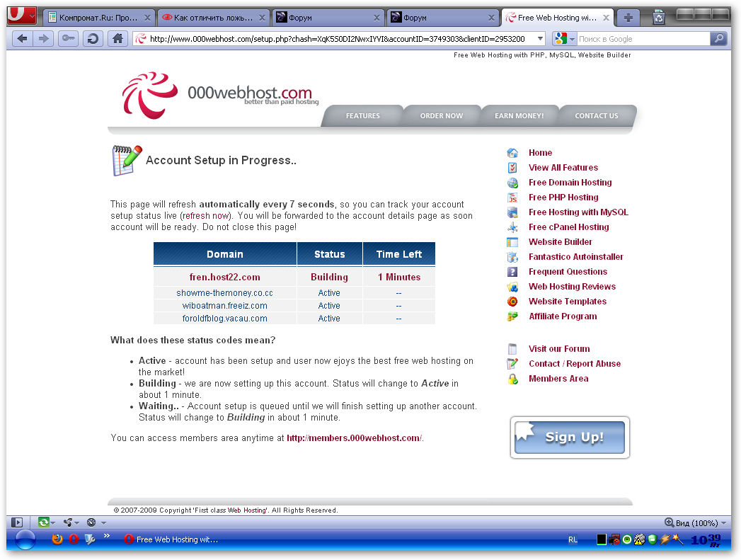Open the Opera main menu button
This screenshot has height=560, width=741.
pos(22,16)
